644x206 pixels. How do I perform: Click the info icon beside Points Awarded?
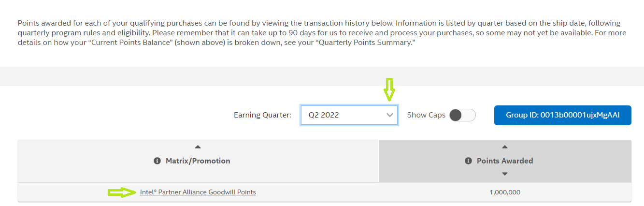point(468,161)
